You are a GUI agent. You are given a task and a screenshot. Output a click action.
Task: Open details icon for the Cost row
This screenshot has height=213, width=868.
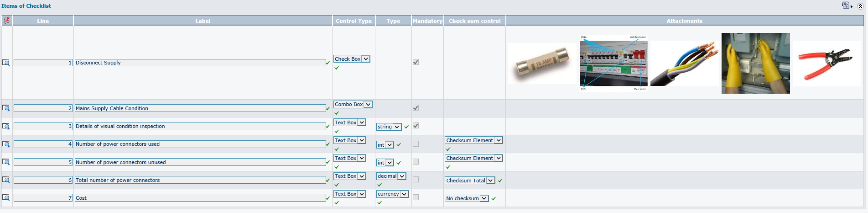(x=6, y=197)
